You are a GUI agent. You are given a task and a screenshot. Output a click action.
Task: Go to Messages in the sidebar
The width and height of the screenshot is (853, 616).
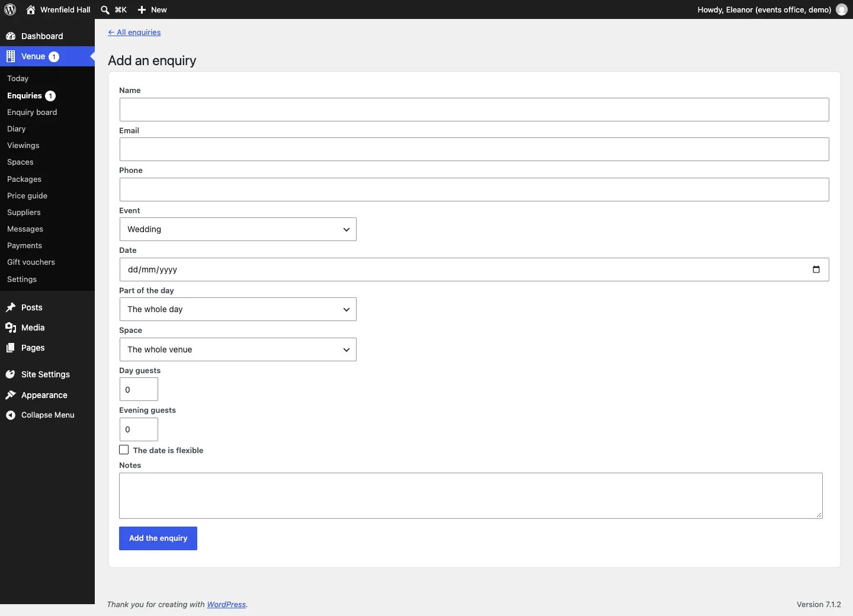pos(25,229)
